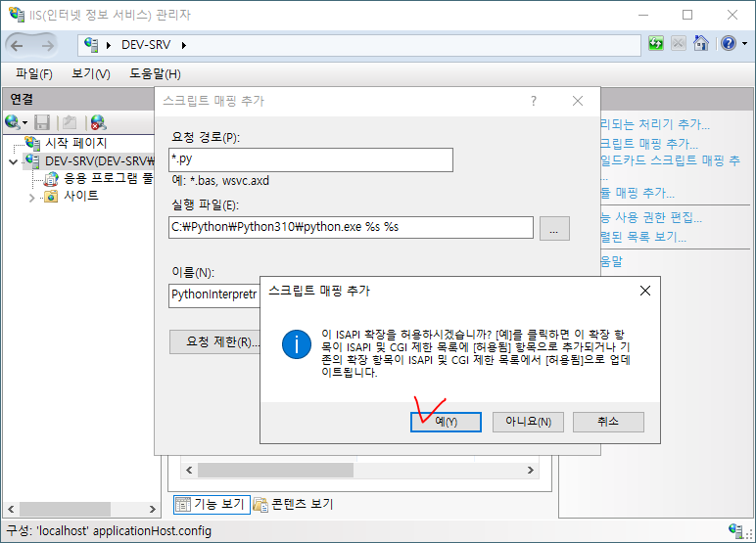
Task: Click 예(Y) to allow the ISAPI extension
Action: click(446, 422)
